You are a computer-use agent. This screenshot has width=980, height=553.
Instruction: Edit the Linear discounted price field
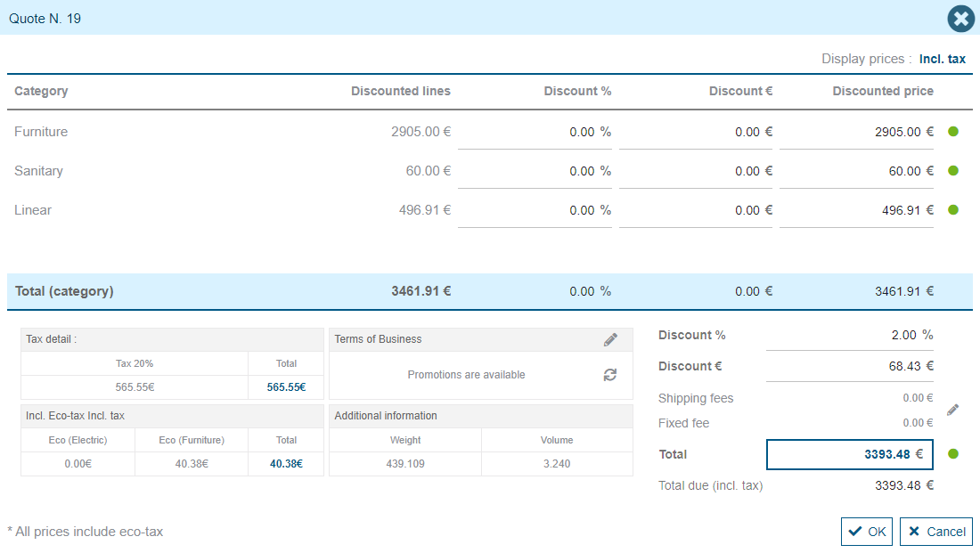856,210
